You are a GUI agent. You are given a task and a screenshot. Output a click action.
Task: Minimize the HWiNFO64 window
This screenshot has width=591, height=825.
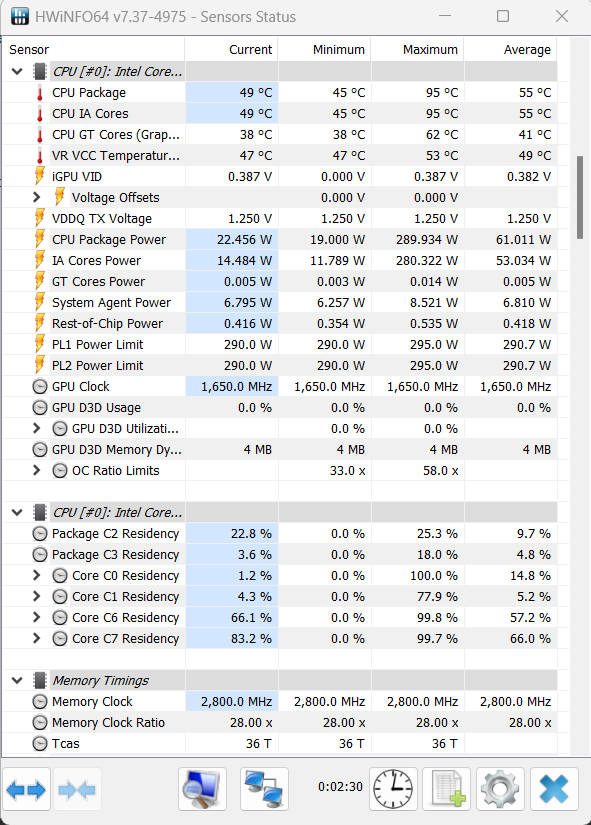click(445, 16)
